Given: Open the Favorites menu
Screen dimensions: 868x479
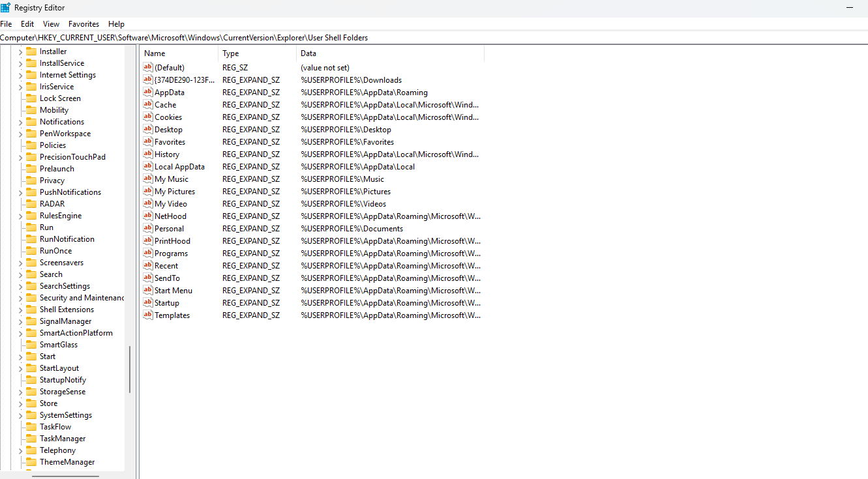Looking at the screenshot, I should click(83, 23).
